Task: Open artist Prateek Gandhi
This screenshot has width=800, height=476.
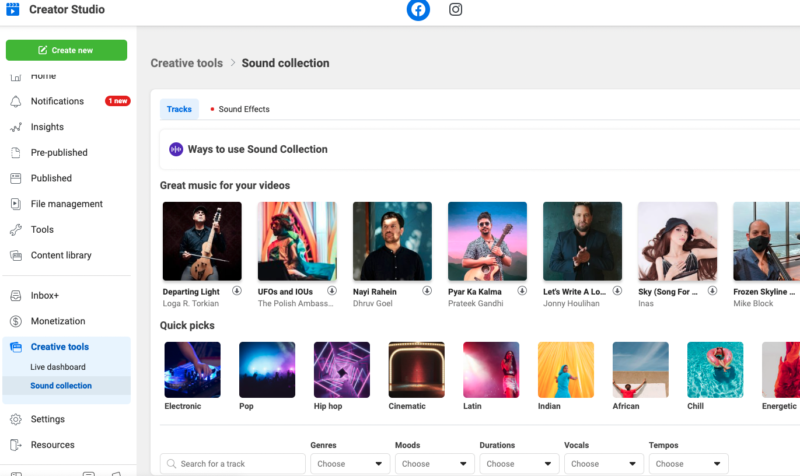Action: point(476,304)
